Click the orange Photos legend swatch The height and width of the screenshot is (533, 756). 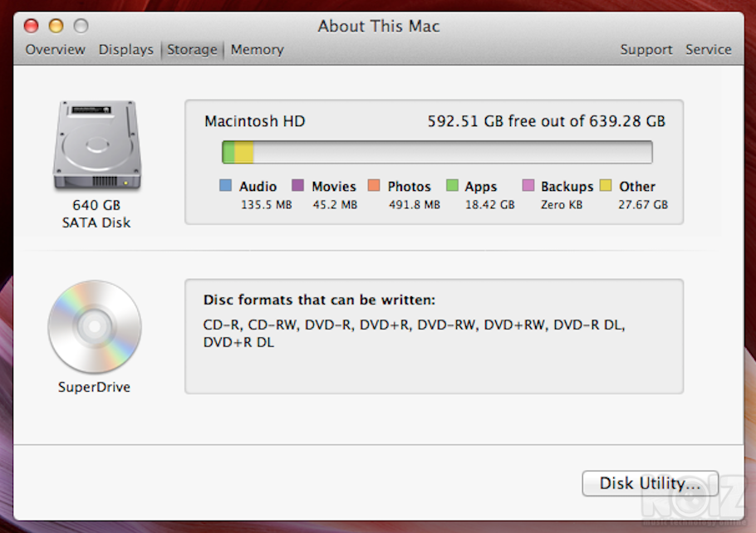tap(374, 185)
